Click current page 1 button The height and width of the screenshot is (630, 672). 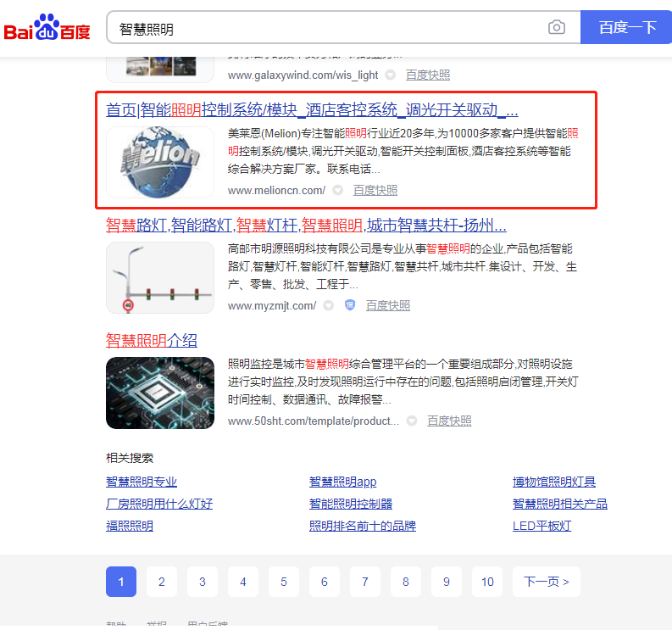tap(121, 582)
